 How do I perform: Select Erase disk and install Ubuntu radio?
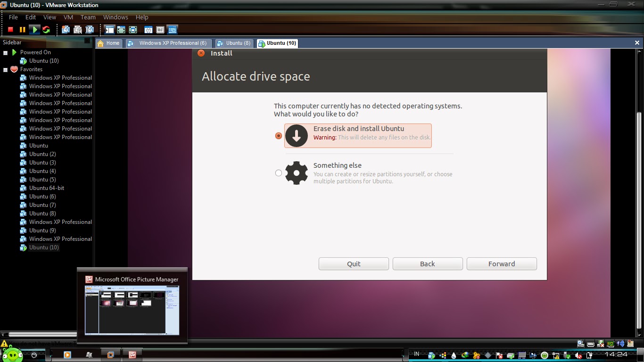click(x=279, y=136)
